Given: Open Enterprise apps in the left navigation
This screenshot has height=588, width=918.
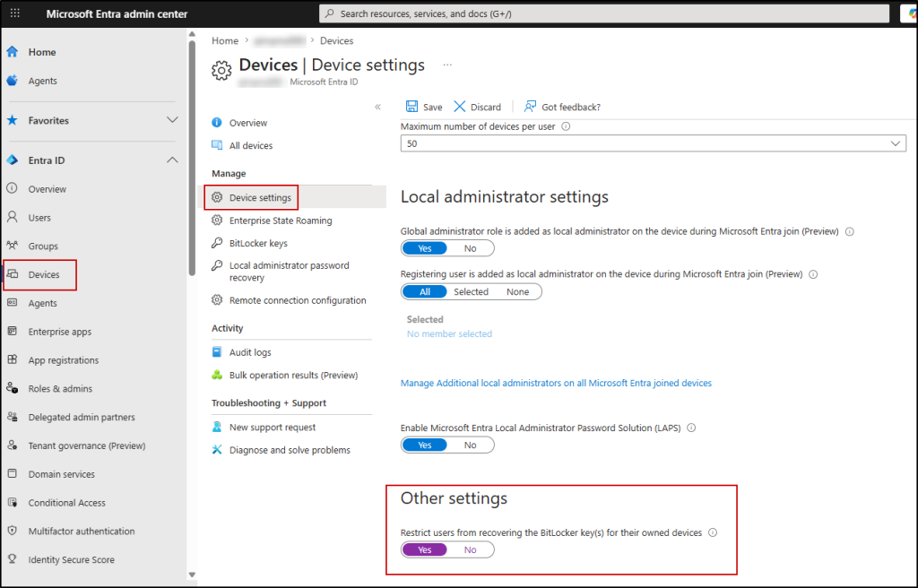Looking at the screenshot, I should coord(62,331).
